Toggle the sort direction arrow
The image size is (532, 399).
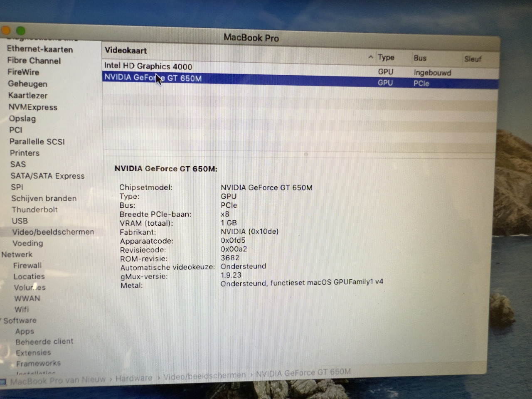click(370, 57)
